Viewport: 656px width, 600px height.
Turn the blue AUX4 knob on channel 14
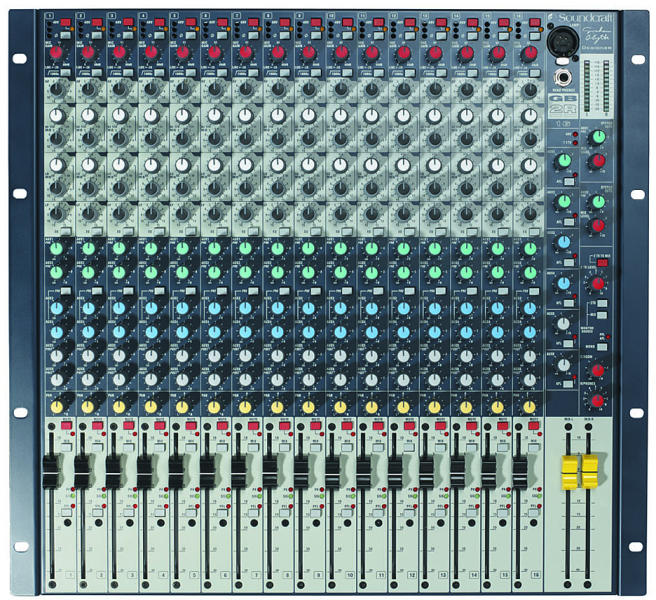(466, 332)
